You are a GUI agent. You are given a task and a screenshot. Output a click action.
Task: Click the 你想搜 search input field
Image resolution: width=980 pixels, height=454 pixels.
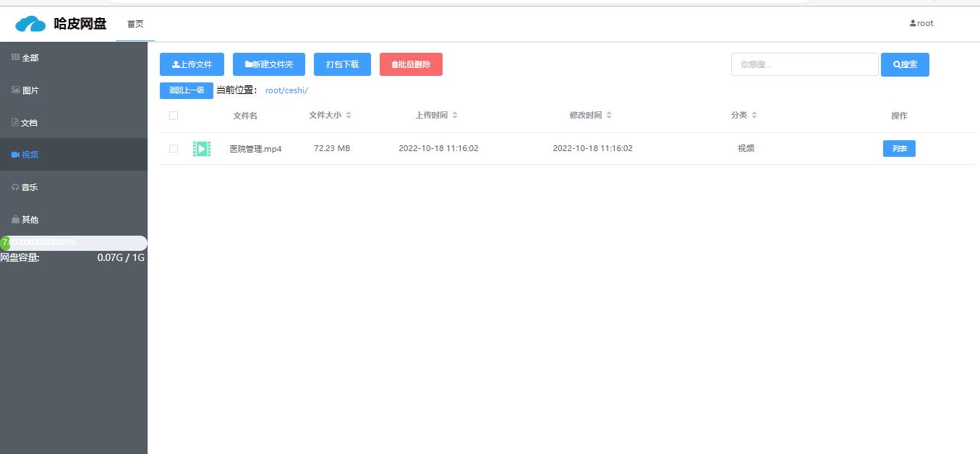[x=804, y=64]
